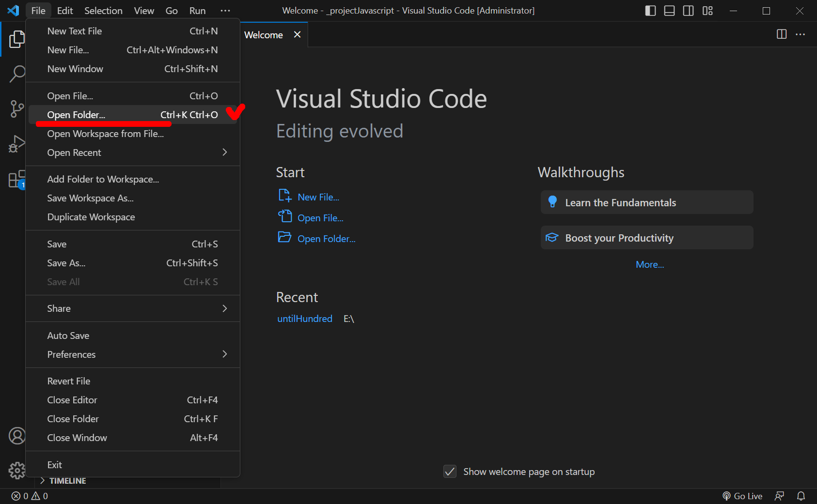Toggle the Primary Side Bar layout icon
The width and height of the screenshot is (817, 504).
651,11
